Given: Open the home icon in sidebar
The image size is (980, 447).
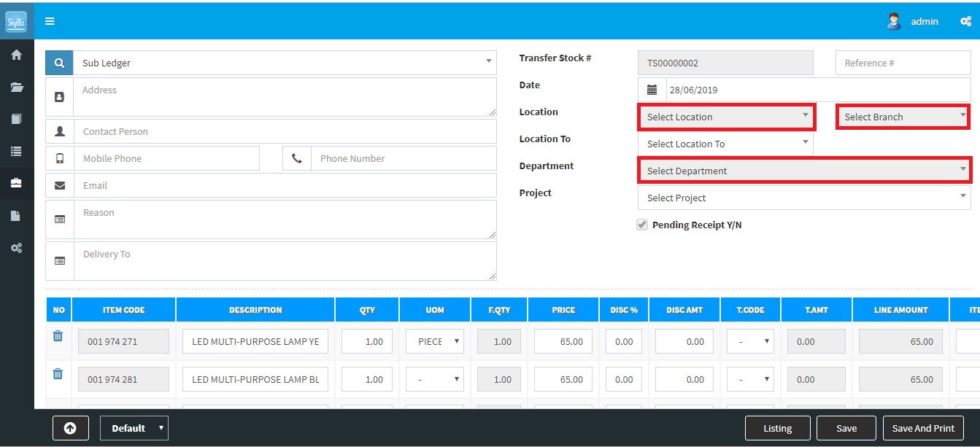Looking at the screenshot, I should (16, 55).
